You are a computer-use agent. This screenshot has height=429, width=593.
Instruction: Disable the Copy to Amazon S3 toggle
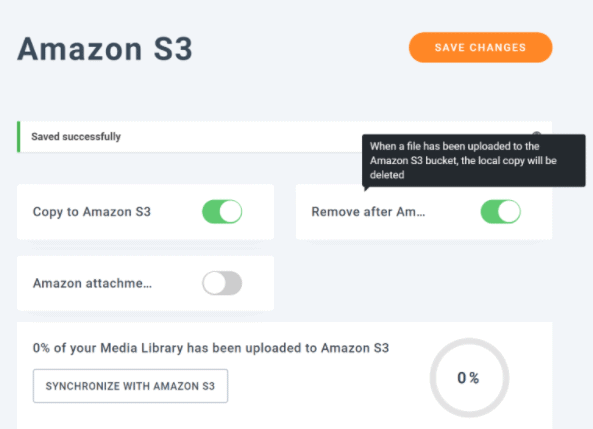(x=222, y=211)
